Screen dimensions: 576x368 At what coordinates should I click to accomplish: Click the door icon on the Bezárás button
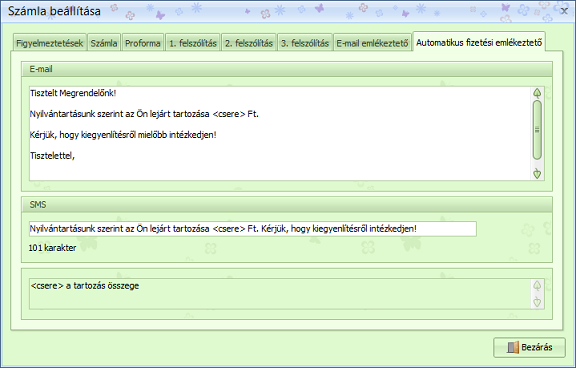[512, 347]
